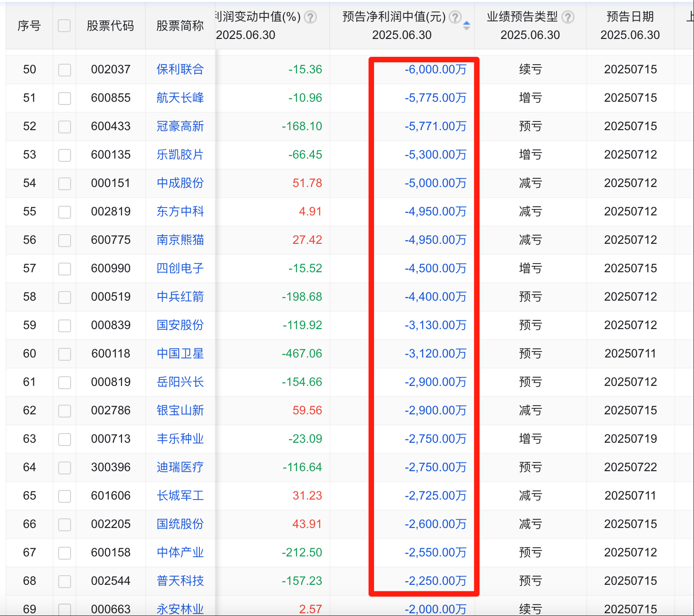Screen dimensions: 694x616
Task: Open stock link 保利联合
Action: click(180, 69)
